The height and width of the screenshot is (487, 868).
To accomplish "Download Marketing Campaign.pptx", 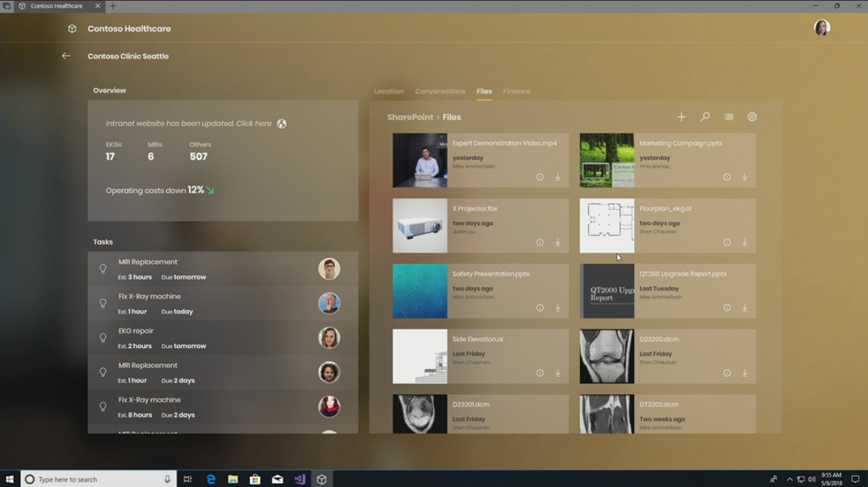I will [x=744, y=177].
